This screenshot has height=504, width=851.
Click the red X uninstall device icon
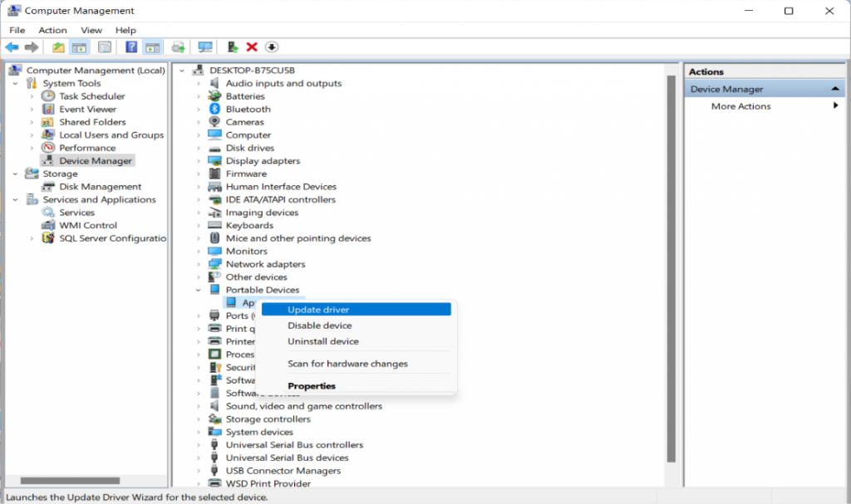[x=252, y=47]
